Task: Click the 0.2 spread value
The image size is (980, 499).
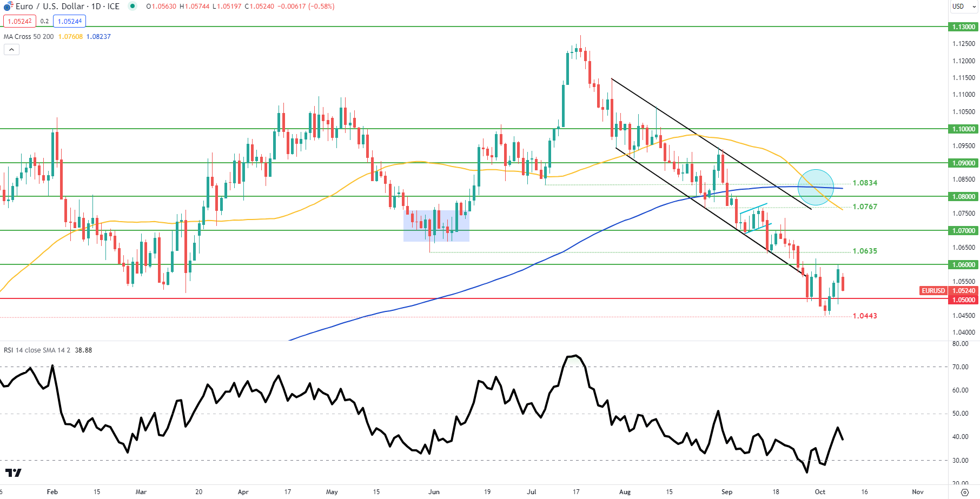Action: point(44,21)
